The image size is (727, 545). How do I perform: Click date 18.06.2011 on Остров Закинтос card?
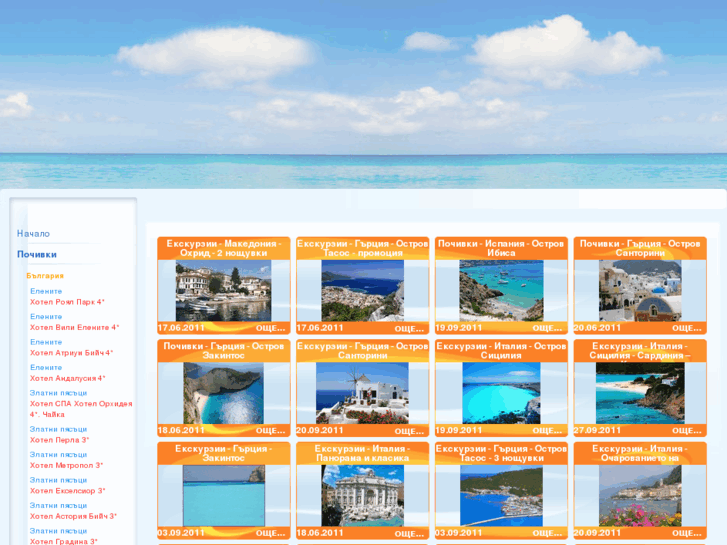[x=181, y=430]
